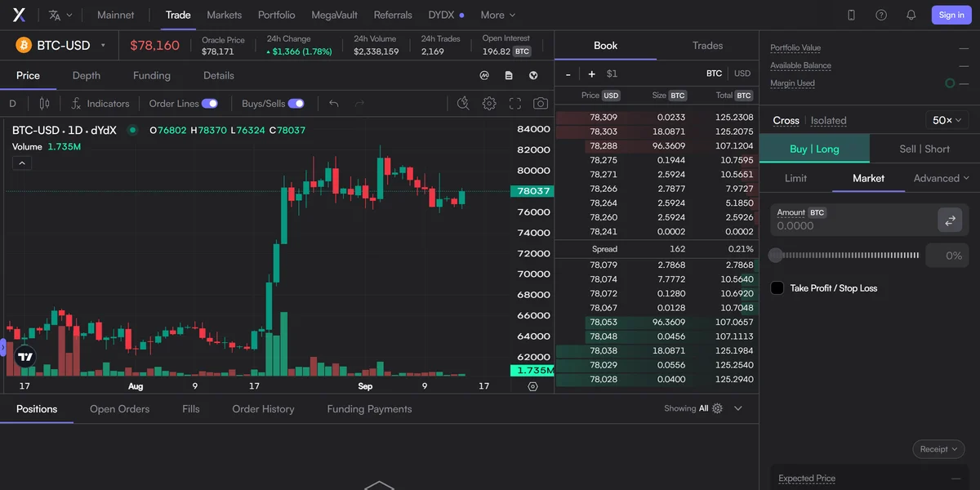980x490 pixels.
Task: Expand the left sidebar handle
Action: (x=2, y=348)
